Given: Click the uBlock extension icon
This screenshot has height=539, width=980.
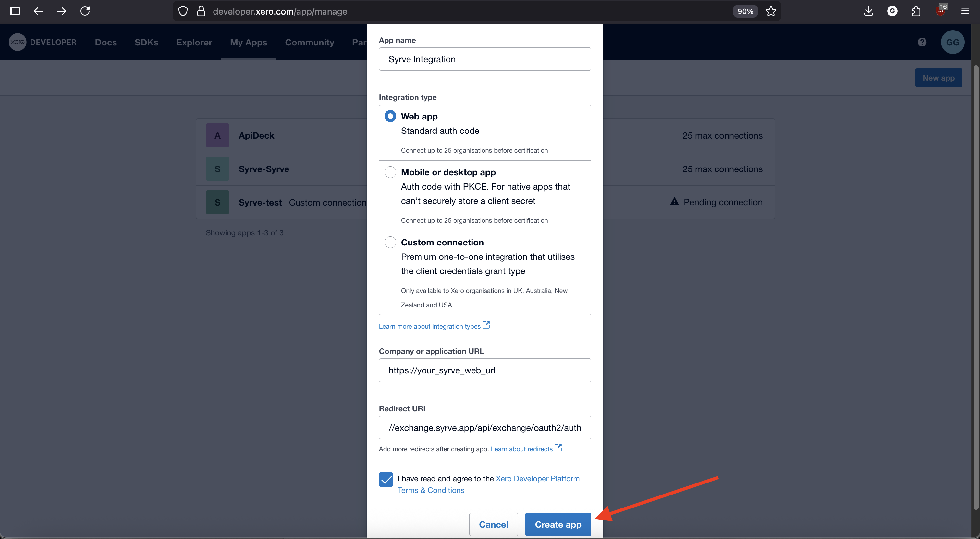Looking at the screenshot, I should tap(940, 11).
